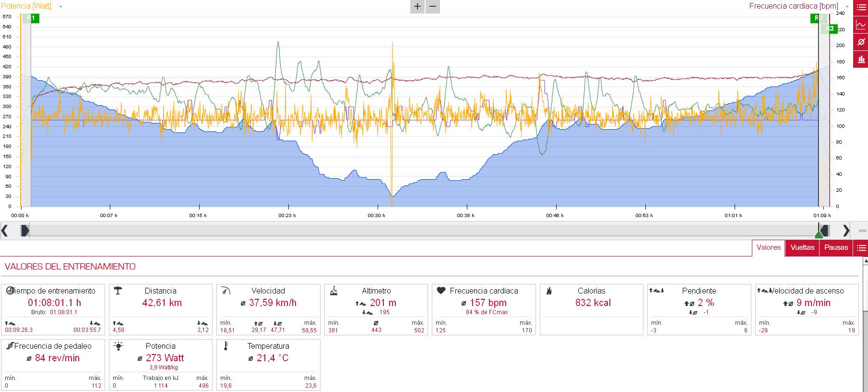Grab the left range slider handle
Image resolution: width=868 pixels, height=392 pixels.
coord(25,231)
